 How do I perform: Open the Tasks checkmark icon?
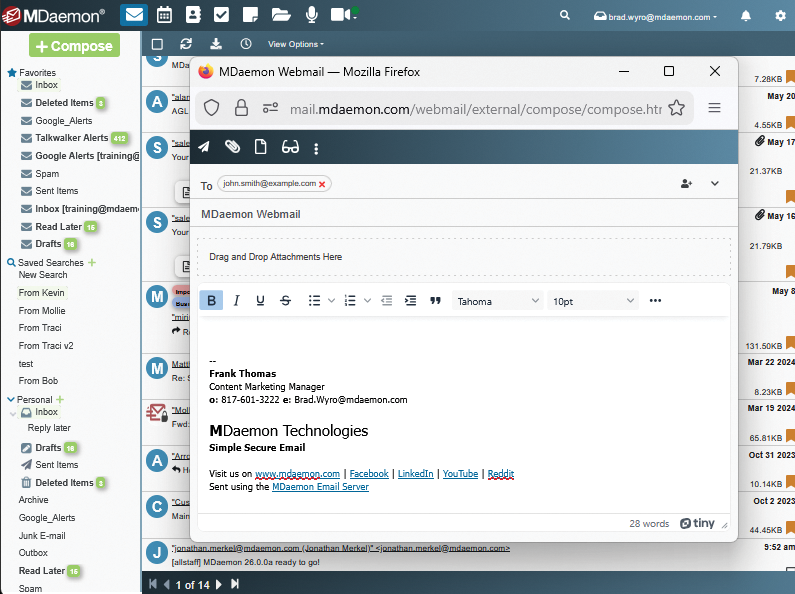[221, 15]
